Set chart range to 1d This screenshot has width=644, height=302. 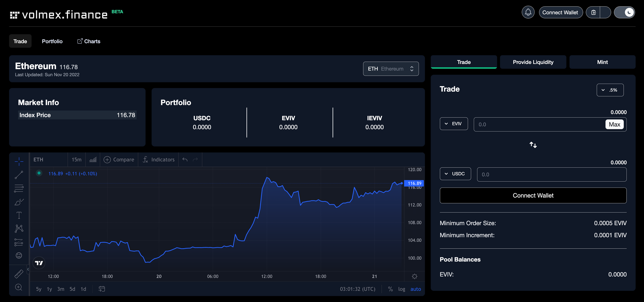point(83,289)
